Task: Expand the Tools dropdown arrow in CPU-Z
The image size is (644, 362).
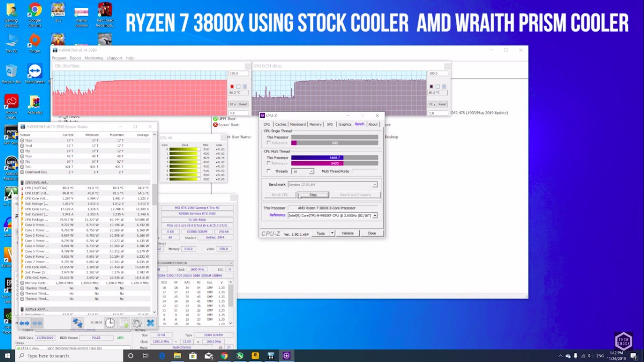Action: click(x=333, y=233)
